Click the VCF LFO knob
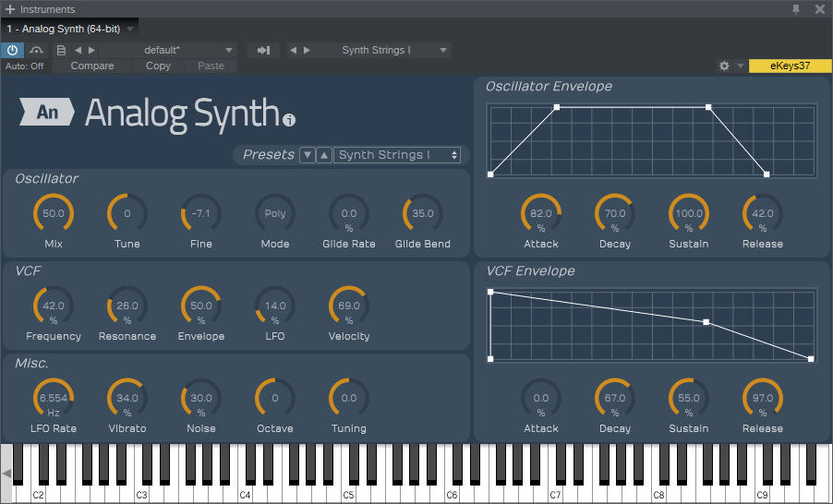833x504 pixels. click(274, 306)
